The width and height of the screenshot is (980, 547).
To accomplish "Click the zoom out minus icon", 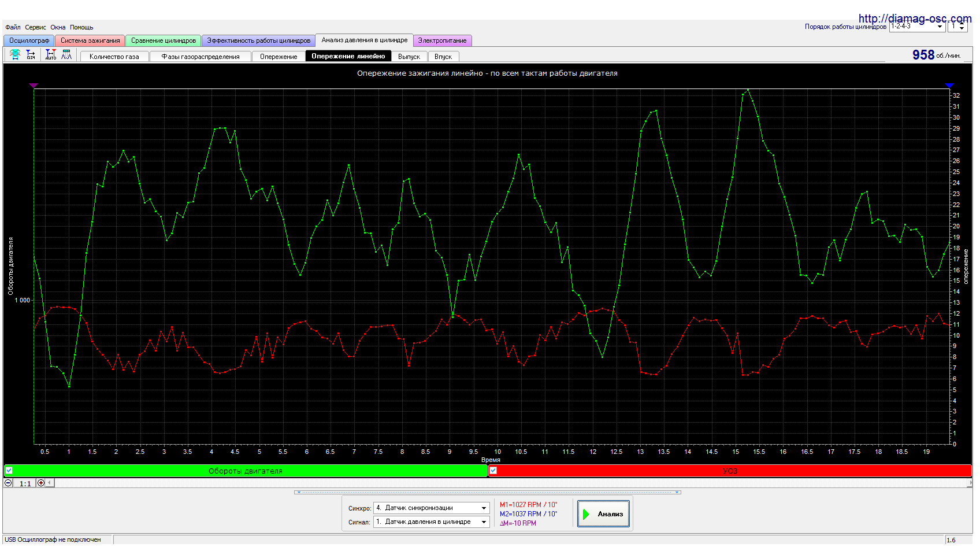I will (x=9, y=483).
